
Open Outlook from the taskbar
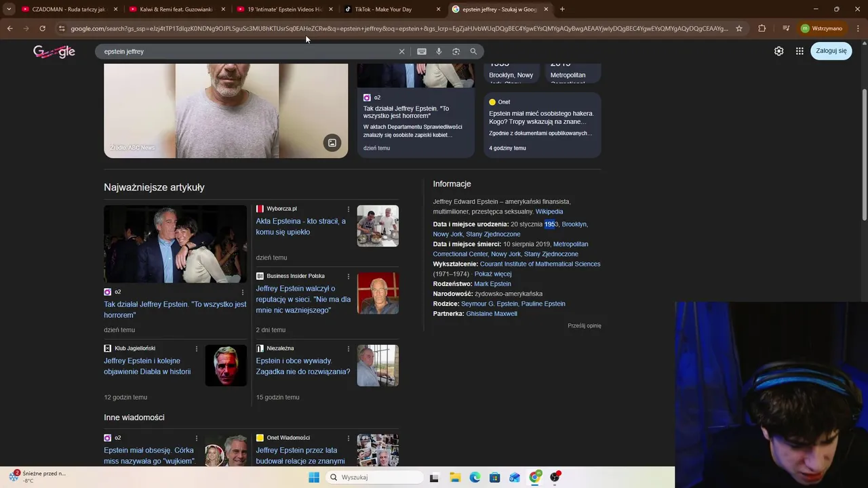tap(515, 477)
